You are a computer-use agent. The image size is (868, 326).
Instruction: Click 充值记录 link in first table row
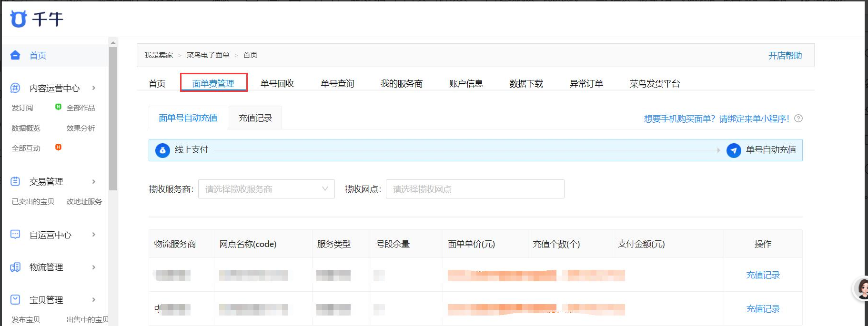click(763, 275)
